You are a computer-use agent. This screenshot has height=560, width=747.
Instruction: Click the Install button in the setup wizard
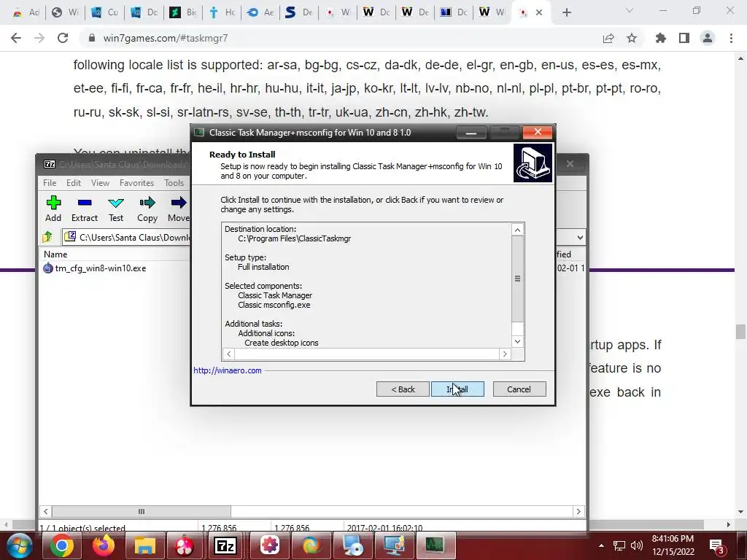(457, 389)
